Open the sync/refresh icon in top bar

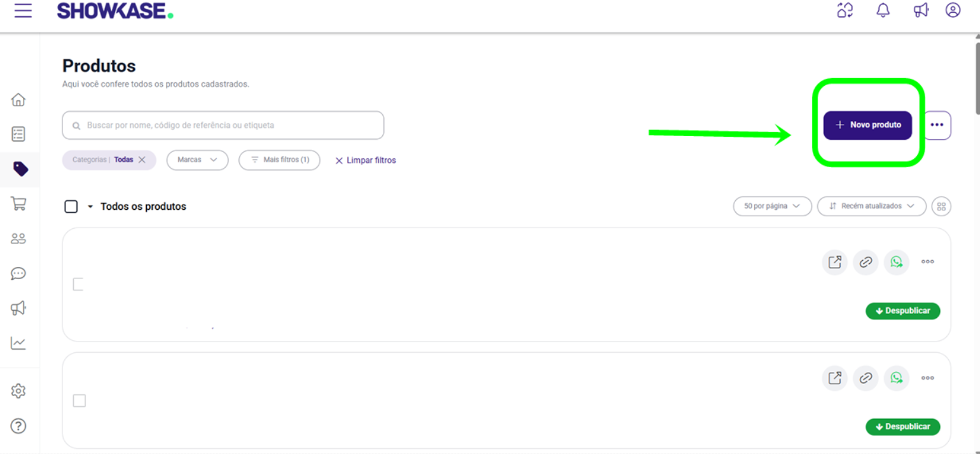(845, 10)
